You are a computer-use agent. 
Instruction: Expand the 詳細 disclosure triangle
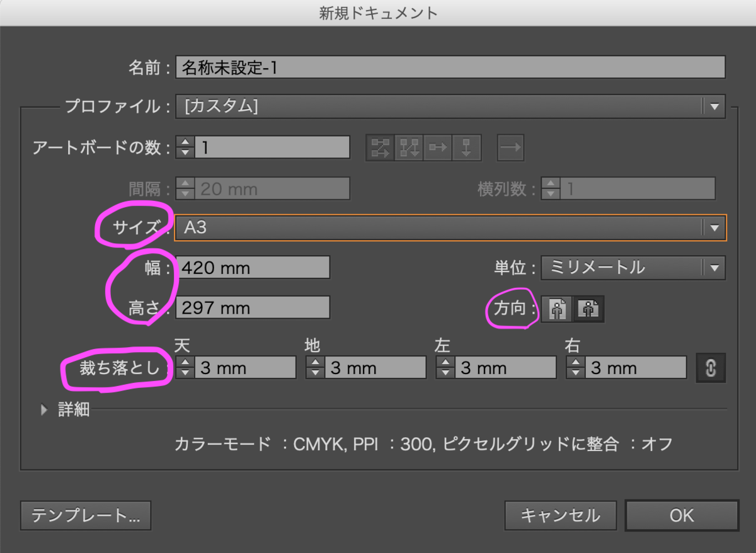pos(44,410)
